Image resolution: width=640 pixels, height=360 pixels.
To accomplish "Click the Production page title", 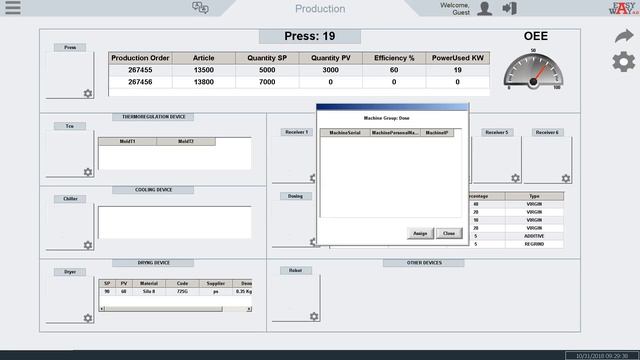I will tap(320, 9).
